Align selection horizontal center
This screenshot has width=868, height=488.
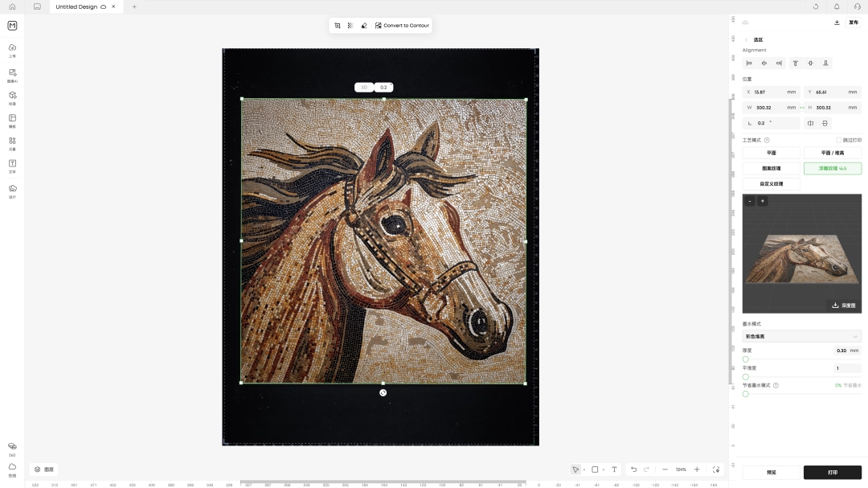tap(764, 64)
